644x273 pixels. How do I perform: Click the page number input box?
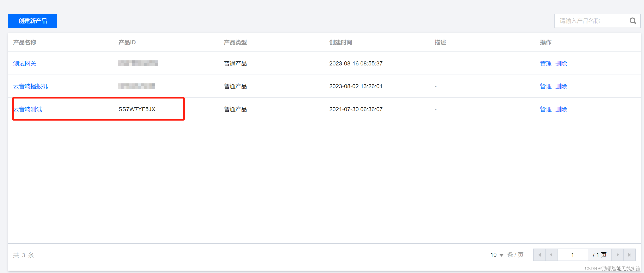tap(572, 255)
